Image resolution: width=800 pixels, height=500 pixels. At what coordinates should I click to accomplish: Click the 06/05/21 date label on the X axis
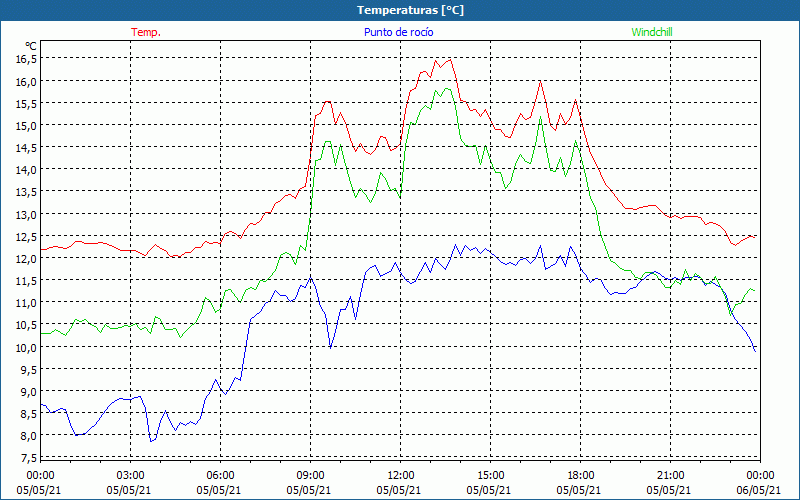[x=759, y=491]
